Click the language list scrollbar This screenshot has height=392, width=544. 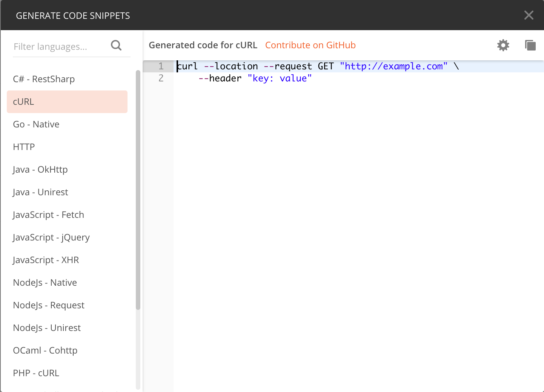(138, 188)
